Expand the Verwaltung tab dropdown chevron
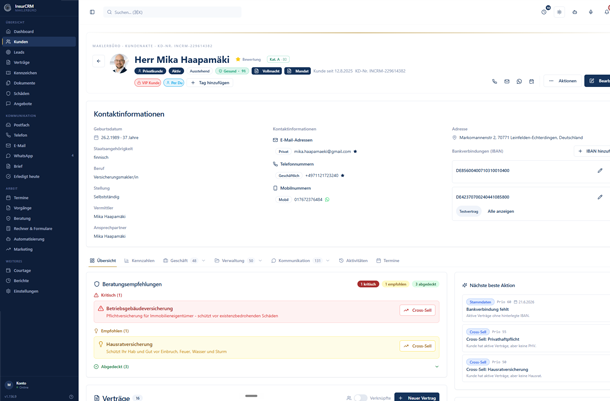Viewport: 610px width, 401px height. pos(260,261)
